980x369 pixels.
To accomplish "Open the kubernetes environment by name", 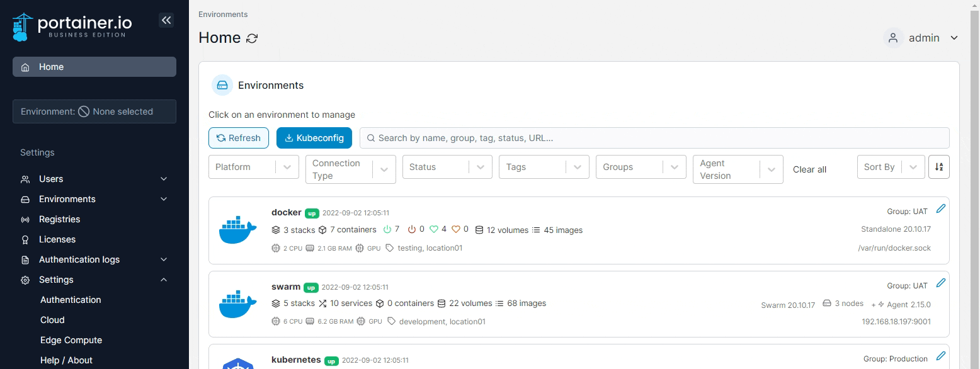I will tap(296, 360).
